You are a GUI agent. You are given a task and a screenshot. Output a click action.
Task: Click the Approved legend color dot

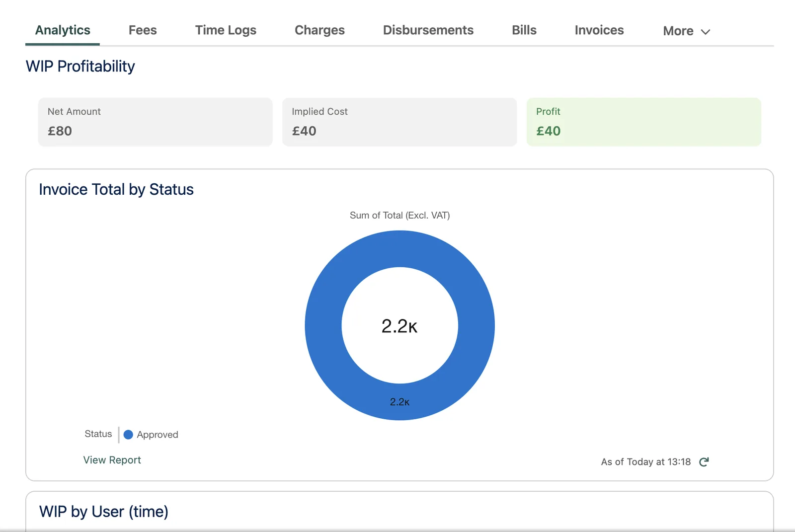pos(128,435)
